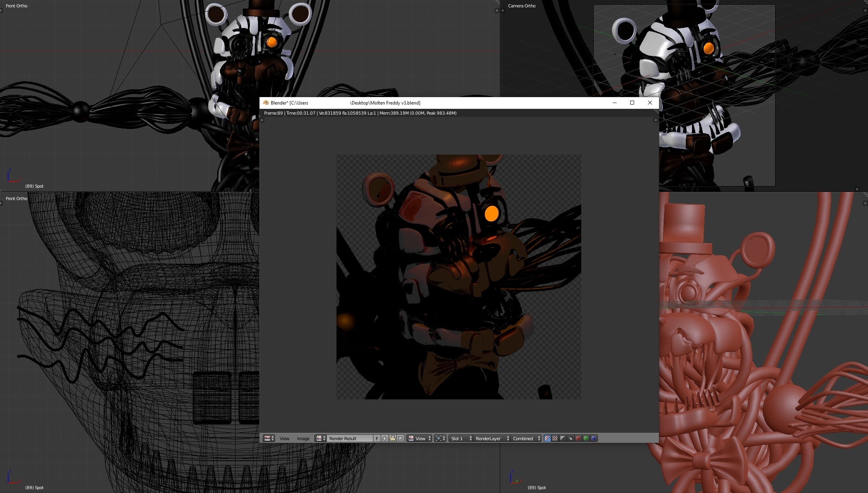Click the rendered Molten Freddy image

(x=458, y=277)
